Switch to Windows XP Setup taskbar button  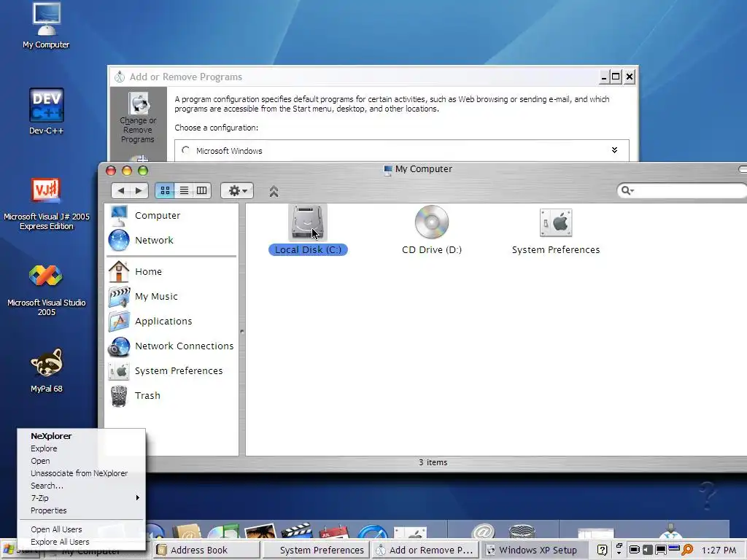coord(535,550)
